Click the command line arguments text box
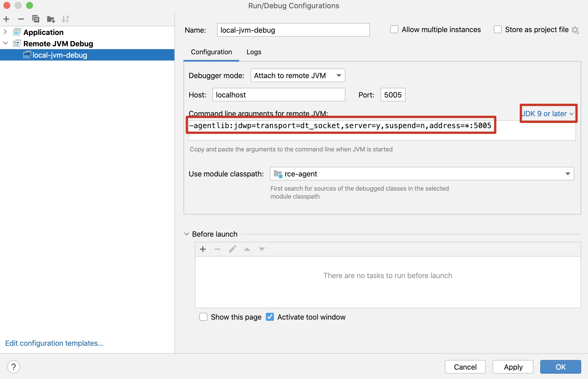The image size is (588, 379). (x=382, y=130)
